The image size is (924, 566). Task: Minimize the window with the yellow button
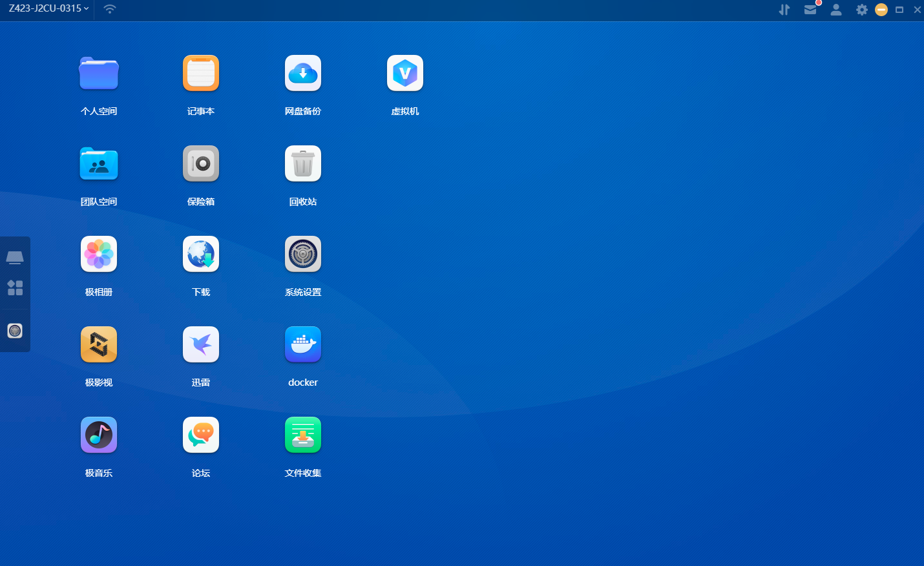tap(881, 10)
